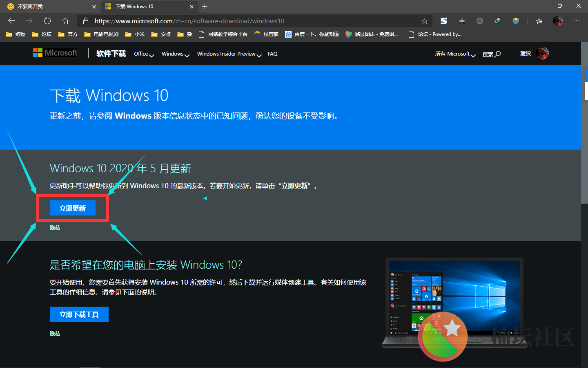Image resolution: width=588 pixels, height=368 pixels.
Task: Close the 不要离开我 tab
Action: click(94, 7)
